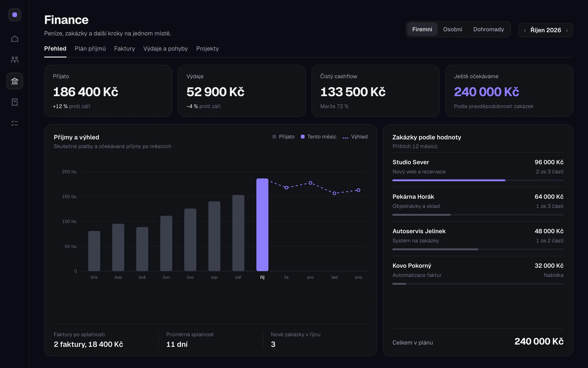
Task: Click the Celkem v plánu 240 000 Kč total
Action: tap(539, 342)
